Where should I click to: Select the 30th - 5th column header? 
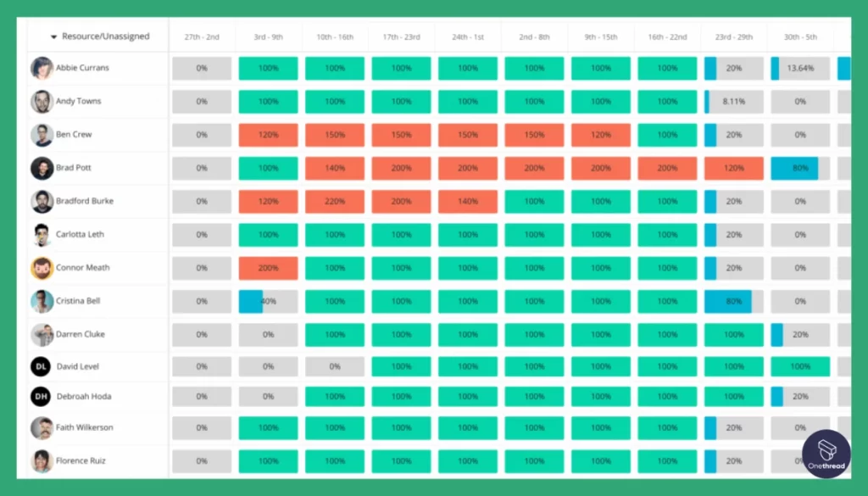click(x=799, y=36)
